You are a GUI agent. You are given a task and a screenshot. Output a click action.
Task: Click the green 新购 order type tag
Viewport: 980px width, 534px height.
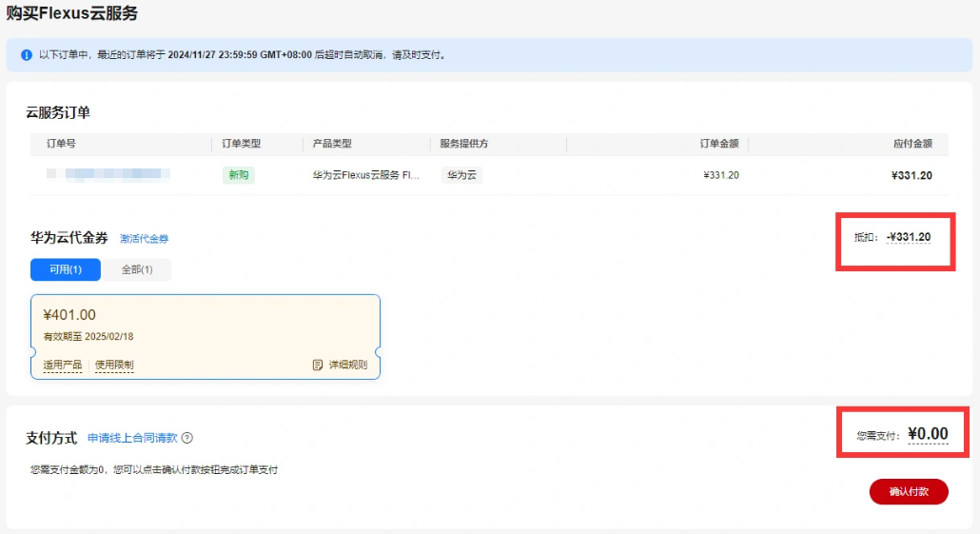tap(238, 175)
